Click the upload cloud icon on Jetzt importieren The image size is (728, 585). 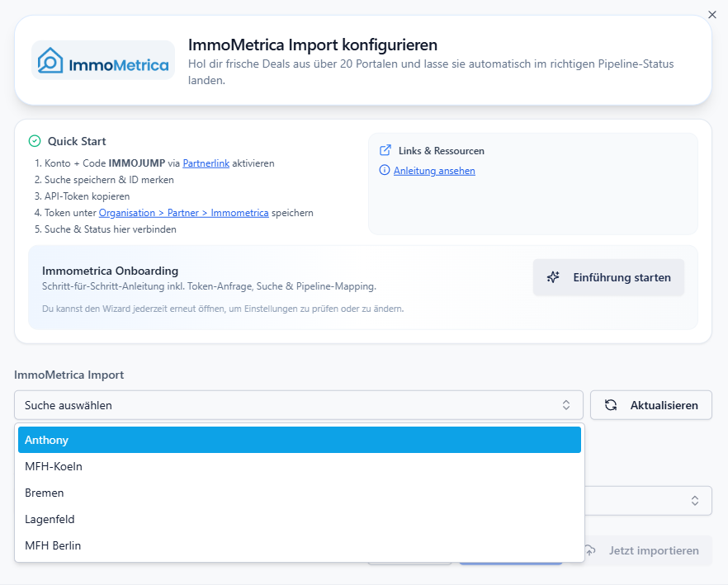(590, 550)
